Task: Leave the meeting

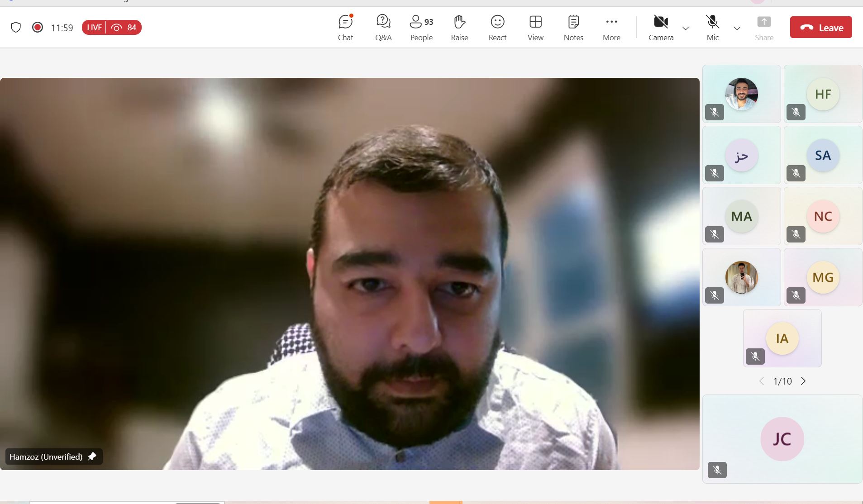Action: 821,28
